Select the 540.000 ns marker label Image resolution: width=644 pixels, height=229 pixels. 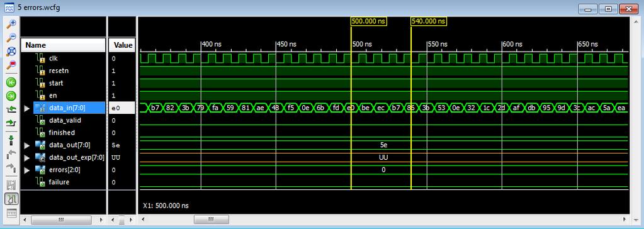pos(429,21)
